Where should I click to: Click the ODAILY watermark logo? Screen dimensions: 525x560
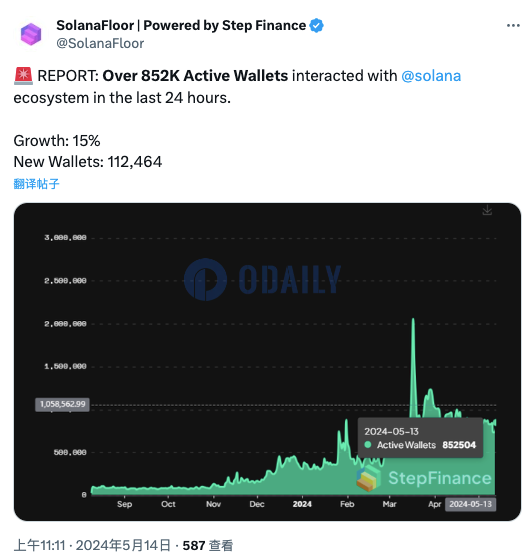(x=262, y=280)
